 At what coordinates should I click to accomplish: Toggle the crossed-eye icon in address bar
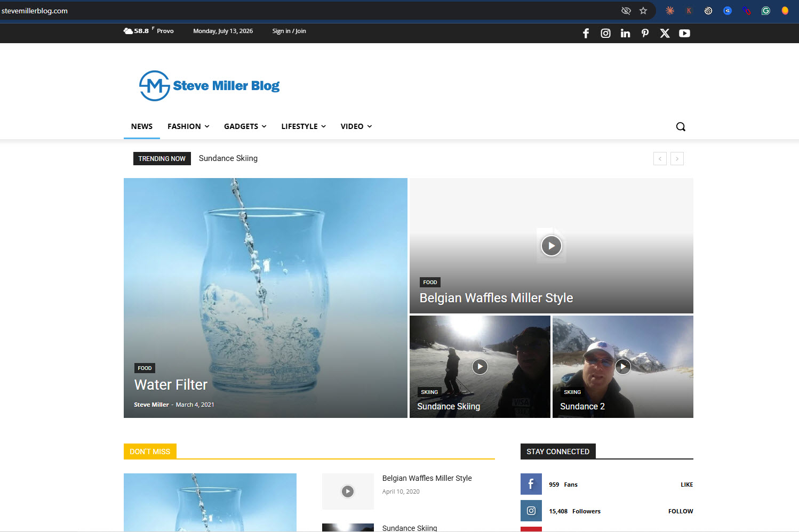click(626, 11)
